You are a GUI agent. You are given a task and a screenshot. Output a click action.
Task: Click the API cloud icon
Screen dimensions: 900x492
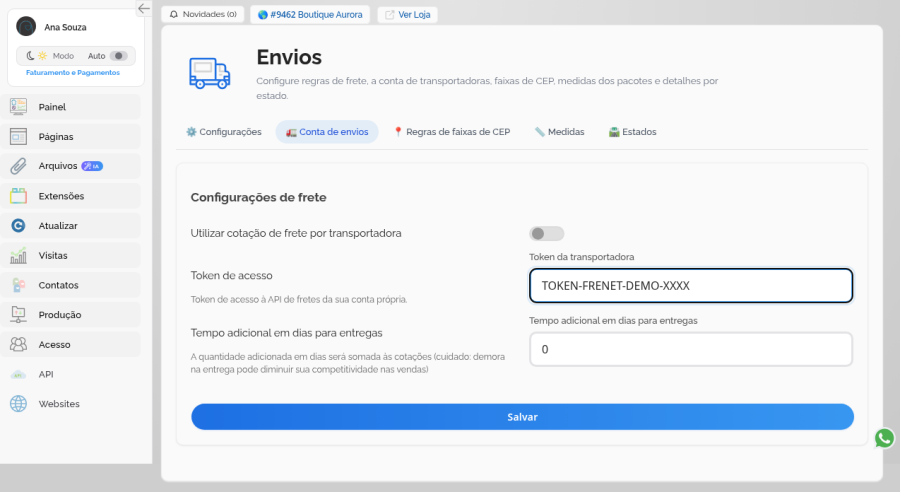18,374
